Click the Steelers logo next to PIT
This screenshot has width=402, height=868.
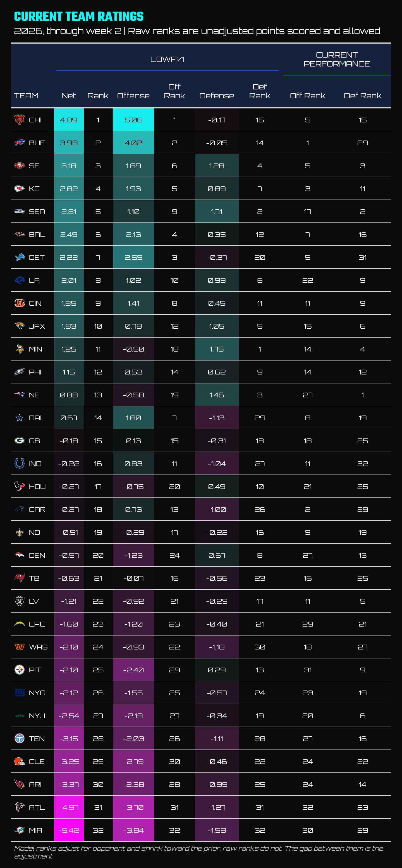pyautogui.click(x=20, y=670)
